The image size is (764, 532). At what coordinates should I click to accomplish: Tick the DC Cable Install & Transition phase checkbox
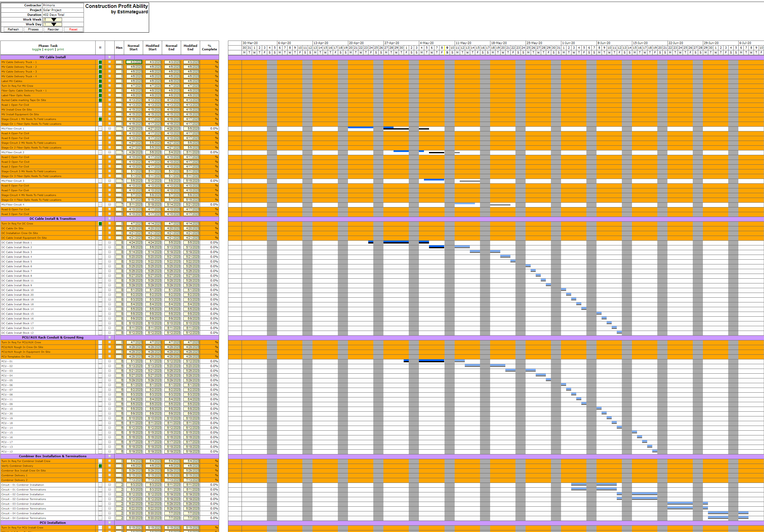coord(110,218)
